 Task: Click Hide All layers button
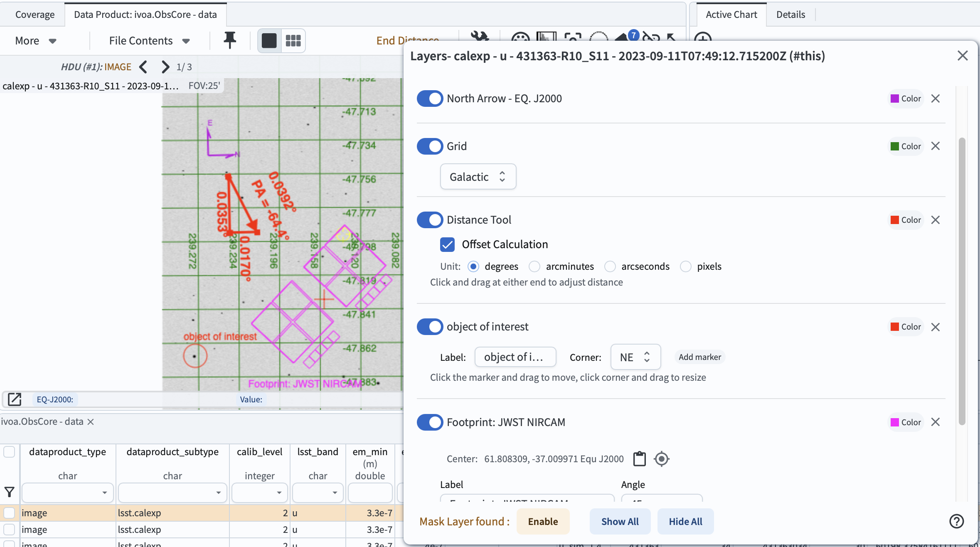click(x=685, y=521)
